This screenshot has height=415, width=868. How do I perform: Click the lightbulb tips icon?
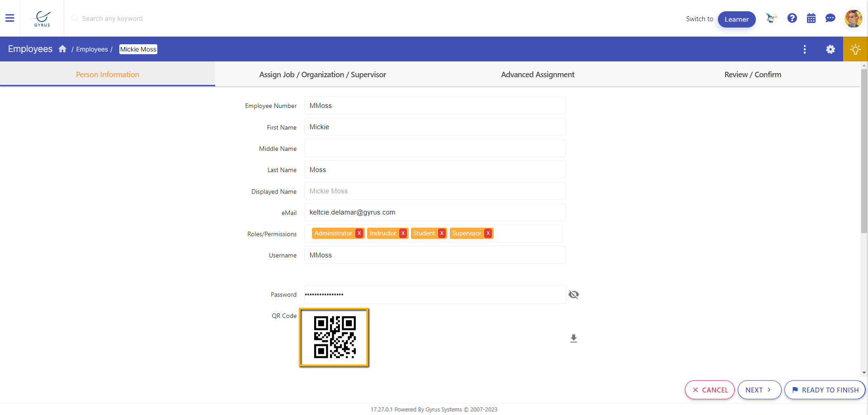coord(855,49)
